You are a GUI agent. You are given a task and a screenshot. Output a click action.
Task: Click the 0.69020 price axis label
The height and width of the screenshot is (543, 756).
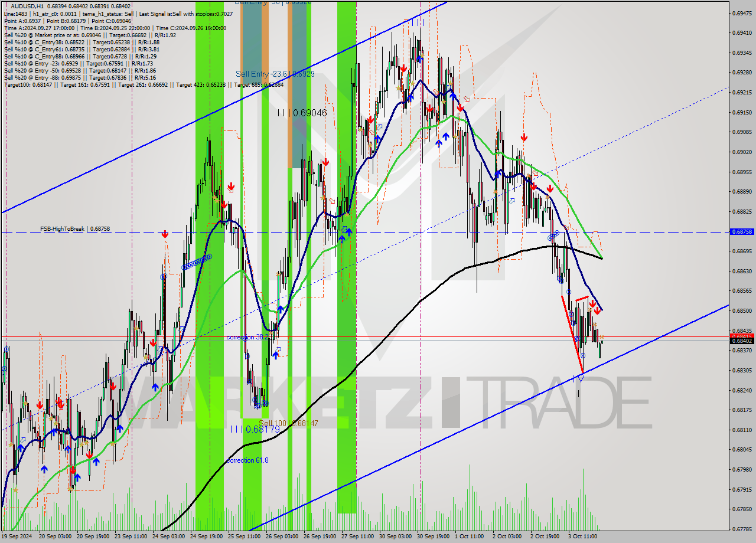coord(742,152)
